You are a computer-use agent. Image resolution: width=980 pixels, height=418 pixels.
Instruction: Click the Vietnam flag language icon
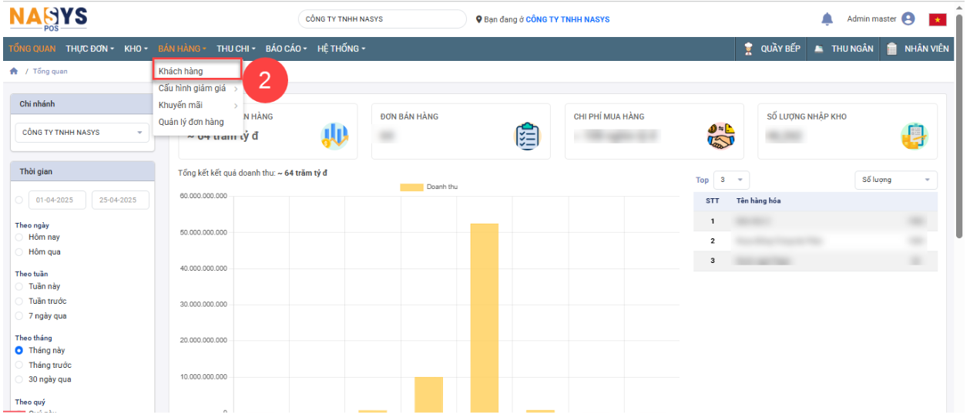[937, 20]
